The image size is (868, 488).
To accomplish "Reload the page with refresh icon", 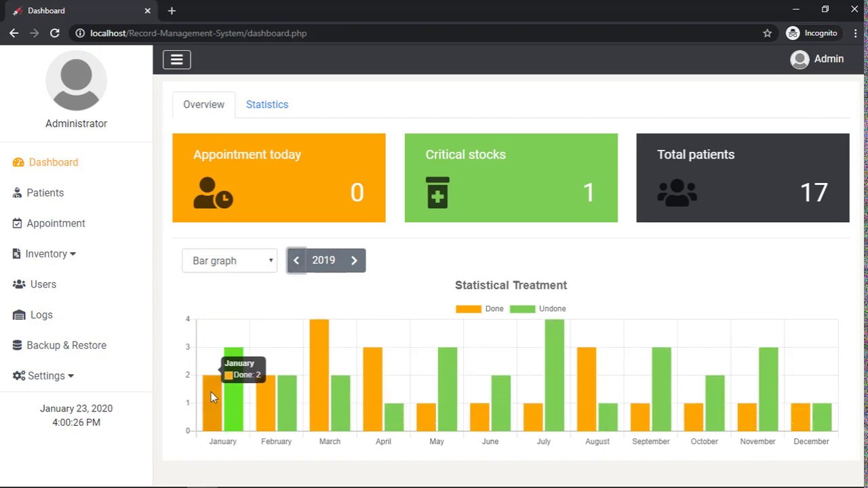I will point(55,33).
